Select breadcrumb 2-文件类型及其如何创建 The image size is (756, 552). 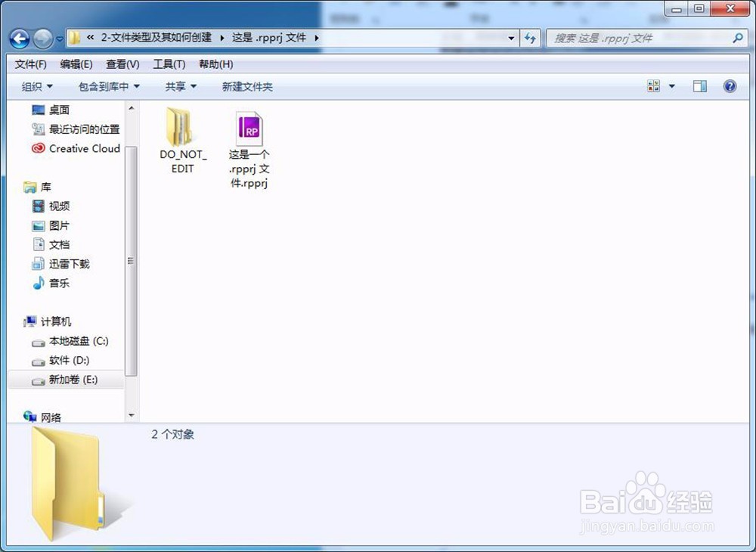pyautogui.click(x=156, y=38)
